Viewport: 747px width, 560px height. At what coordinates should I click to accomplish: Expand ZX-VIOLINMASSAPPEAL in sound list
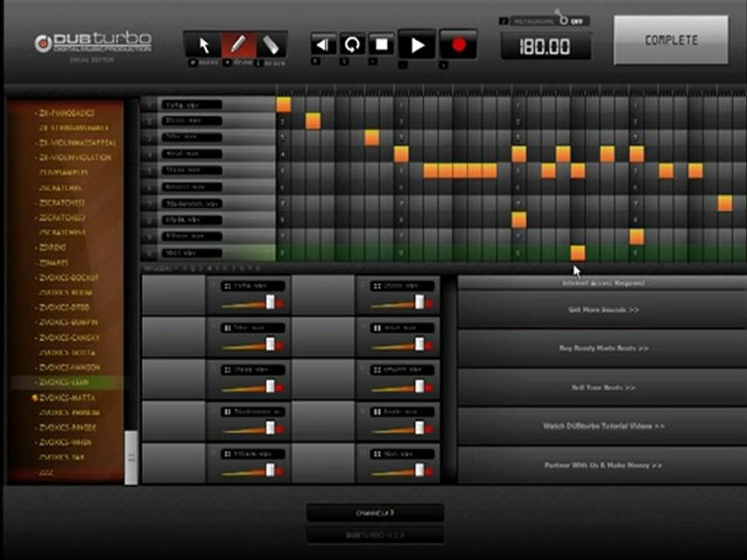click(x=77, y=143)
